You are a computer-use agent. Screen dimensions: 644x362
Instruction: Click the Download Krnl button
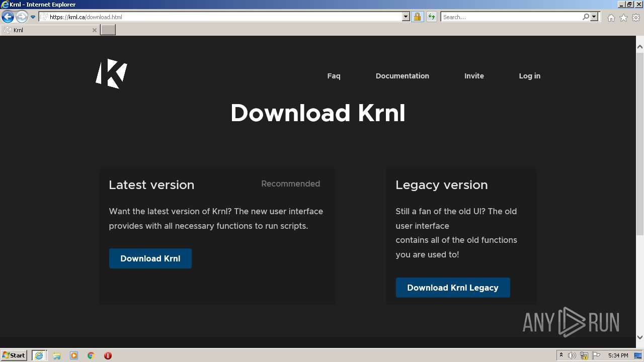pyautogui.click(x=150, y=258)
